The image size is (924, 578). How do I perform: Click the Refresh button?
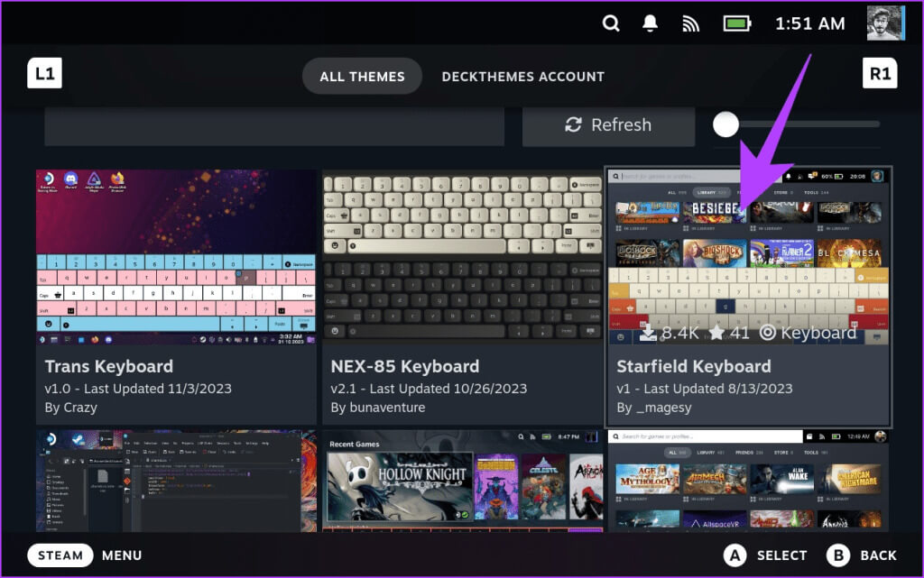pyautogui.click(x=608, y=124)
